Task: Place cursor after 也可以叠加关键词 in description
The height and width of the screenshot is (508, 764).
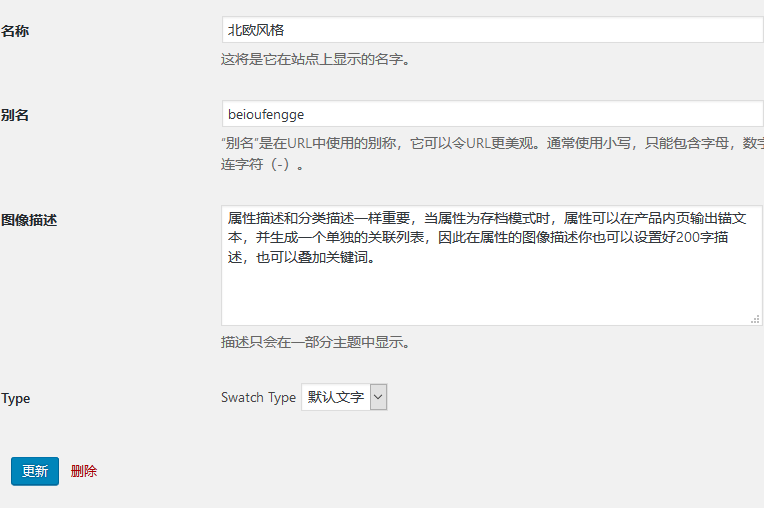Action: (376, 257)
